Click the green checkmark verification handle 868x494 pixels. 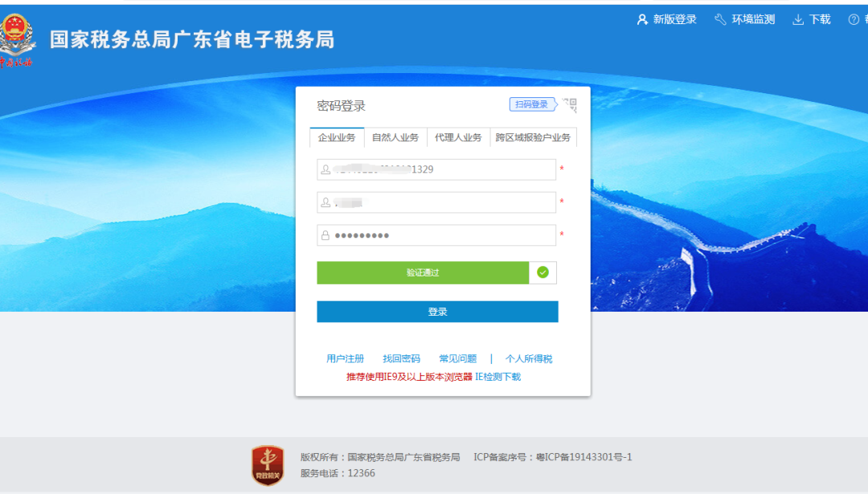(x=542, y=273)
